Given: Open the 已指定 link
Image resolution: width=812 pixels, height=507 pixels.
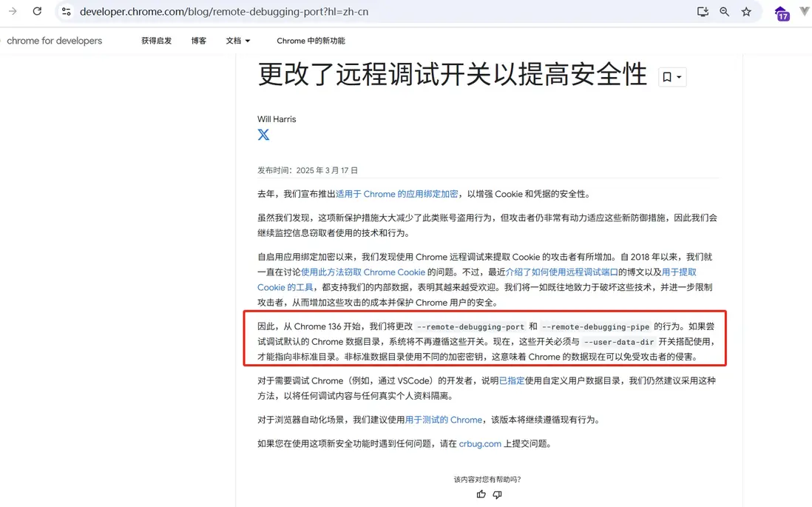Looking at the screenshot, I should [512, 380].
